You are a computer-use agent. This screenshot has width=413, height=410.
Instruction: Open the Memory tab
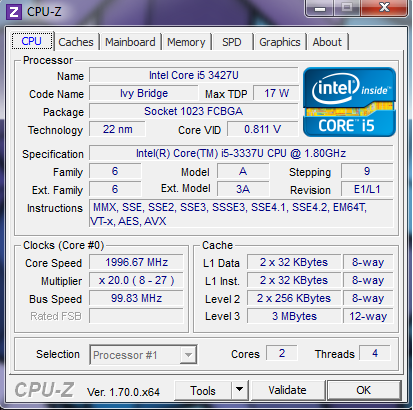[186, 42]
